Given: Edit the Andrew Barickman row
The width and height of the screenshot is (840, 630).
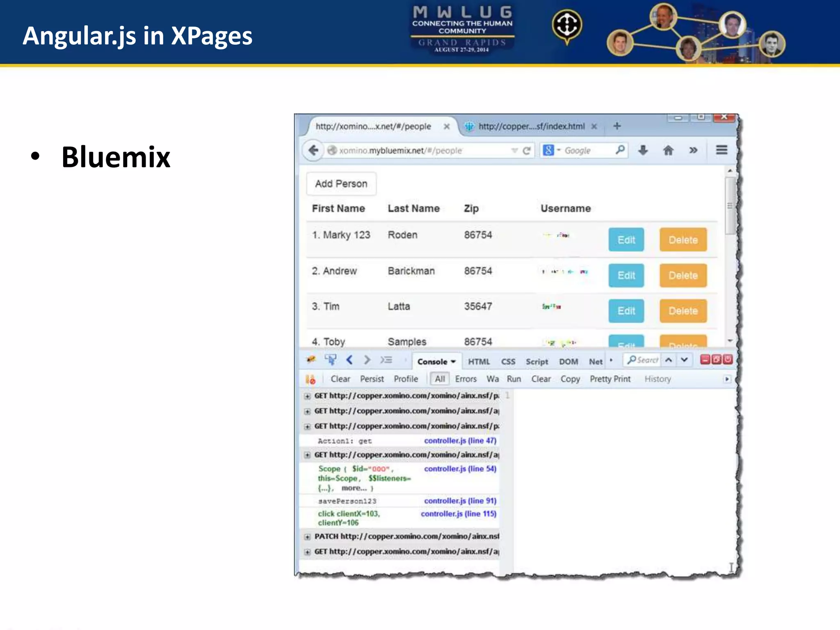Looking at the screenshot, I should [626, 275].
